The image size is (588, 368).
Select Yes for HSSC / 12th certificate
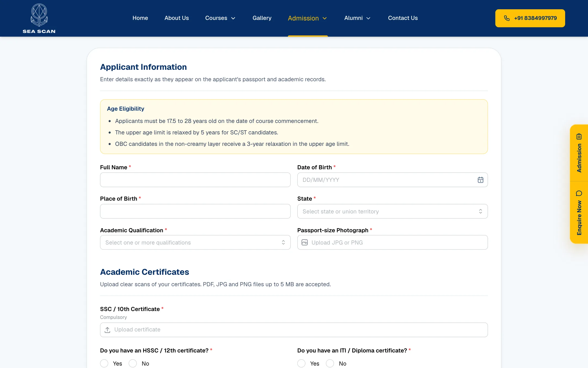click(104, 363)
